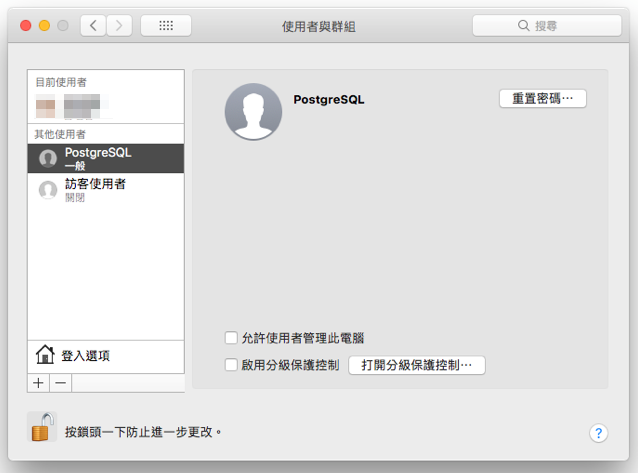
Task: Enable 允許使用者管理此電腦 checkbox
Action: [231, 337]
